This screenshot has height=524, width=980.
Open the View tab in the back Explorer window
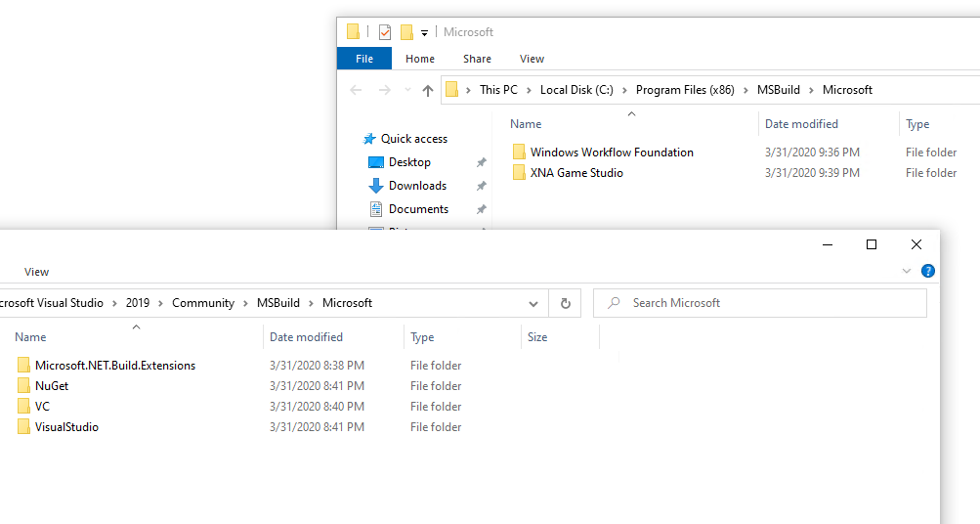pos(532,59)
